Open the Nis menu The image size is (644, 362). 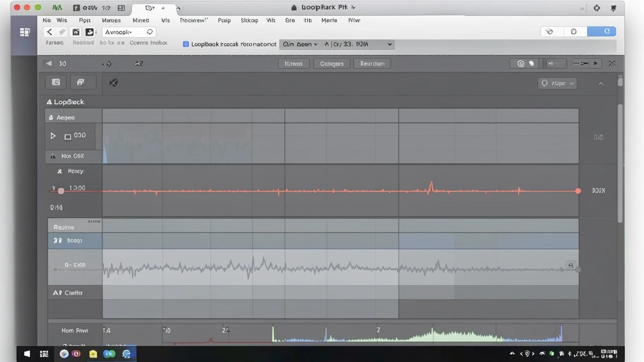point(47,20)
